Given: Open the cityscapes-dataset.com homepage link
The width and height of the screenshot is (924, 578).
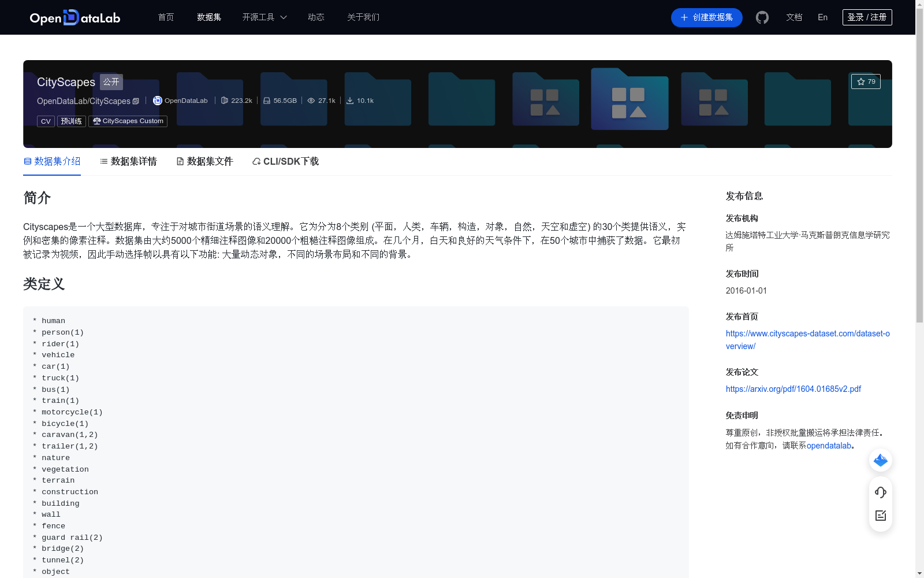Looking at the screenshot, I should 807,340.
